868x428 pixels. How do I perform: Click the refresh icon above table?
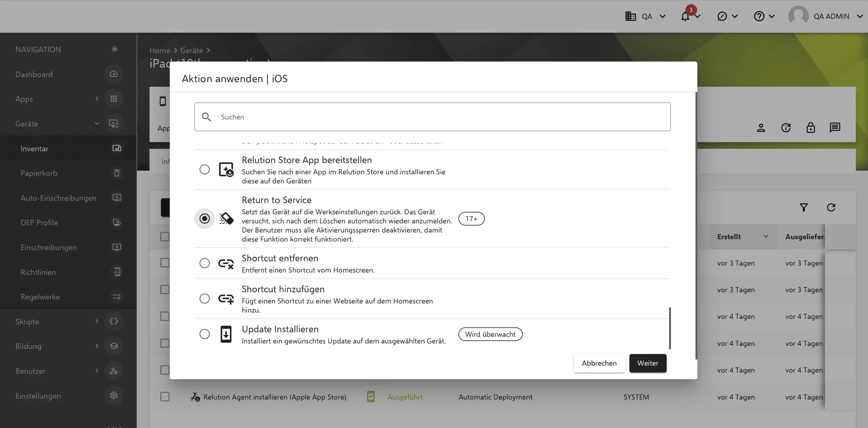tap(831, 208)
